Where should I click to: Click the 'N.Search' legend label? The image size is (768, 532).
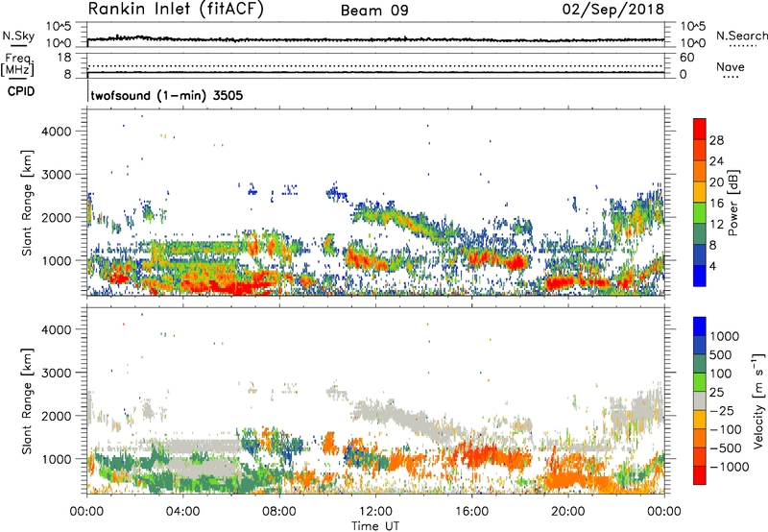[x=741, y=36]
